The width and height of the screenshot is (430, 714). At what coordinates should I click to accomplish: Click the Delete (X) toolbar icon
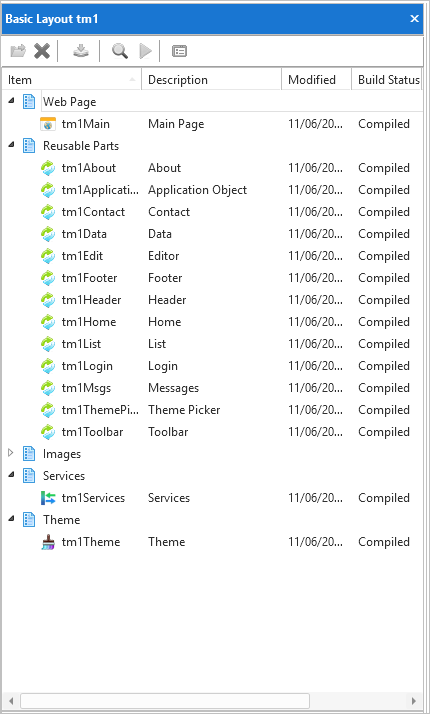tap(42, 51)
